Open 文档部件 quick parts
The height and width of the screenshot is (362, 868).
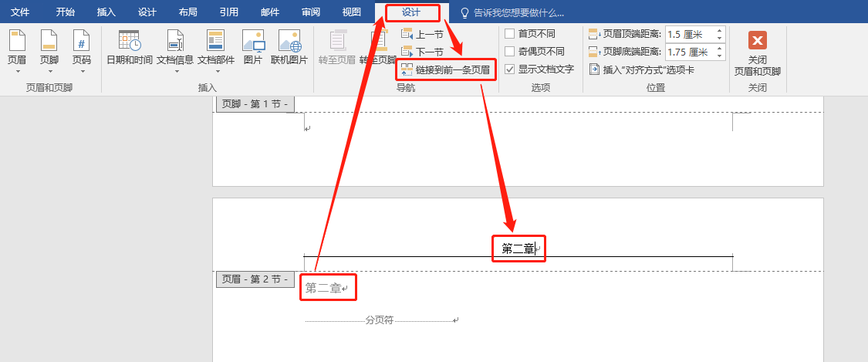(216, 48)
